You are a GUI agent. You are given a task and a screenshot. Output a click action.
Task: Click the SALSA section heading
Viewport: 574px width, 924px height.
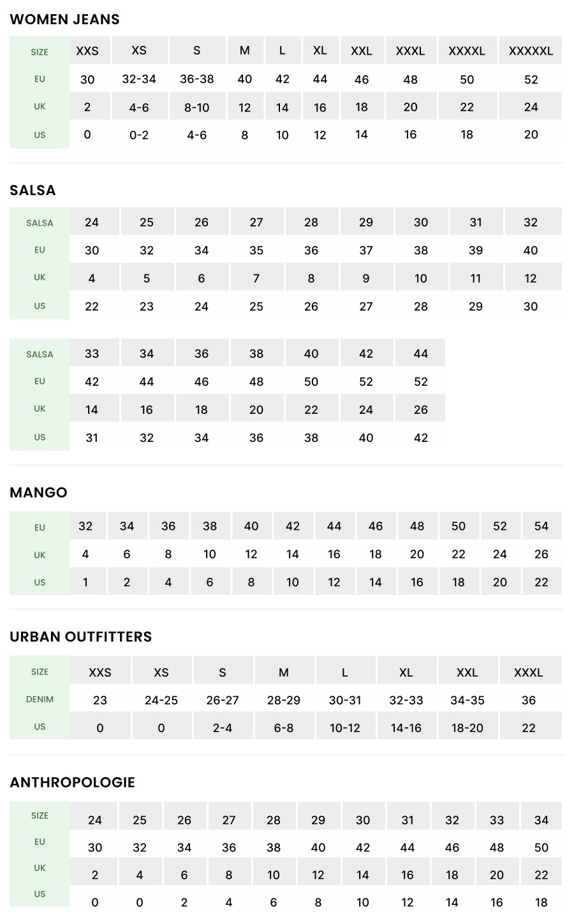pos(33,191)
